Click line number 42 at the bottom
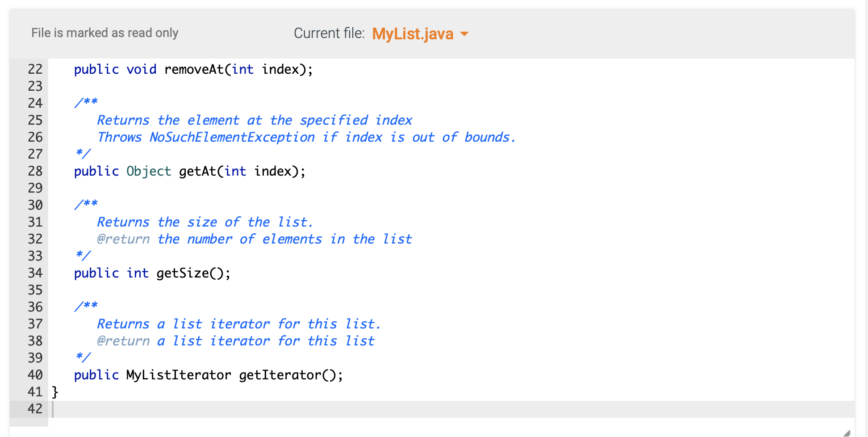 35,408
